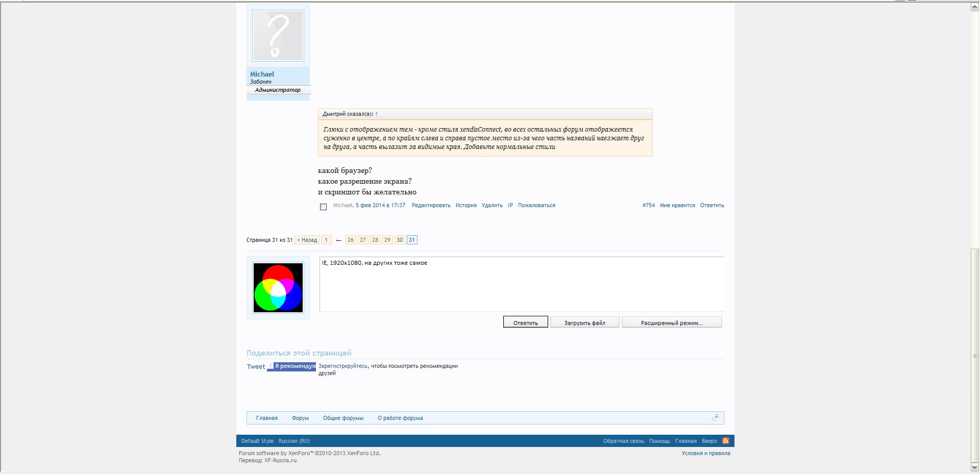Click '< Назад' pagination link

point(307,240)
